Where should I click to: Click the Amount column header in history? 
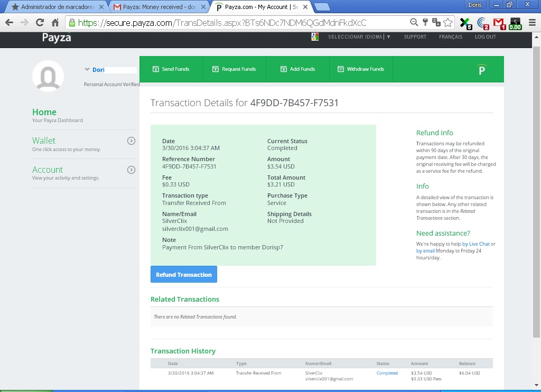coord(419,363)
